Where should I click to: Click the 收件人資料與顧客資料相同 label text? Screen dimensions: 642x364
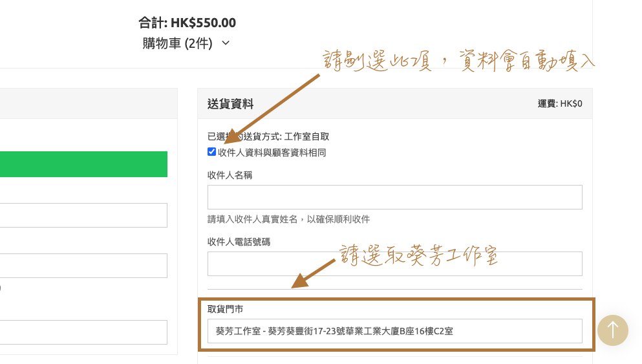coord(272,153)
